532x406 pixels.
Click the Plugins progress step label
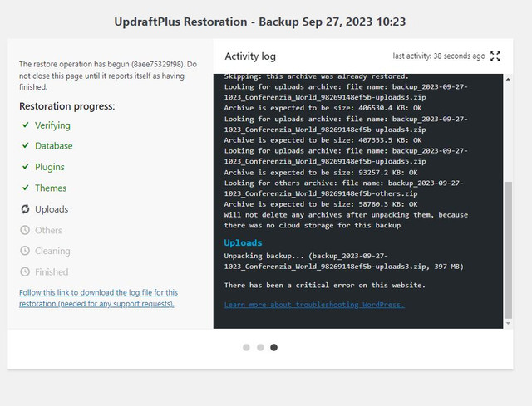click(x=50, y=167)
